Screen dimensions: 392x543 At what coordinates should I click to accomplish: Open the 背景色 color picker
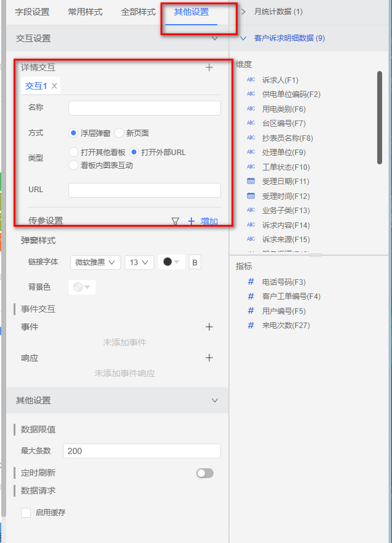(81, 287)
